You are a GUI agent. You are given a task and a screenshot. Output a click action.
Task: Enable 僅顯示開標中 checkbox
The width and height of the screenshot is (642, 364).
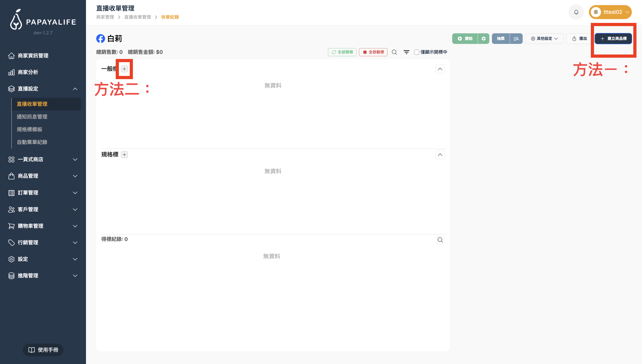click(417, 52)
